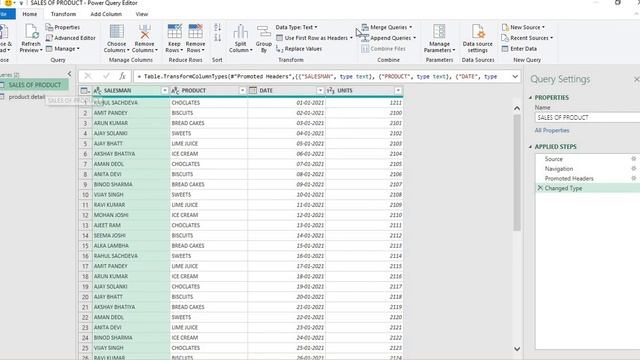
Task: Switch to the Transform tab
Action: 63,14
